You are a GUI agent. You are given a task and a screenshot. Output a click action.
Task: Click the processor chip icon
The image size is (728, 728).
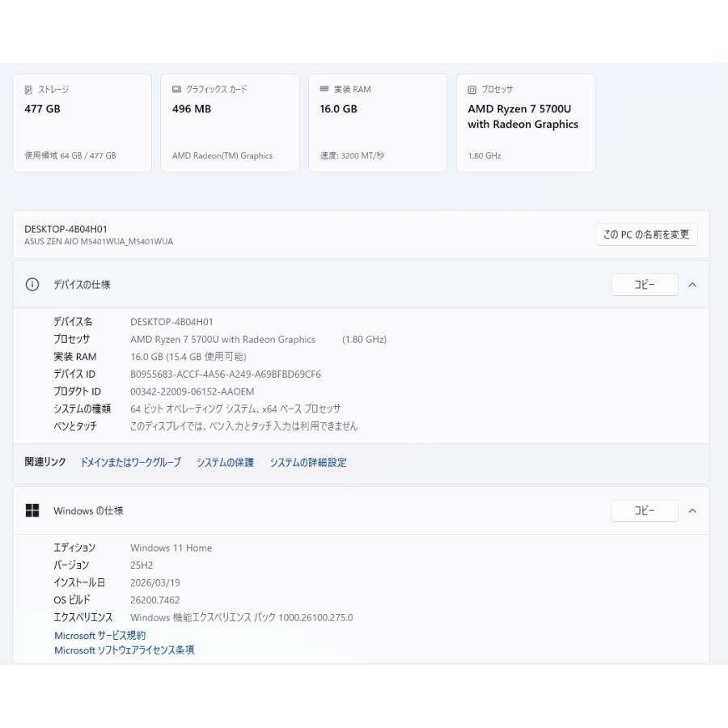(x=472, y=90)
